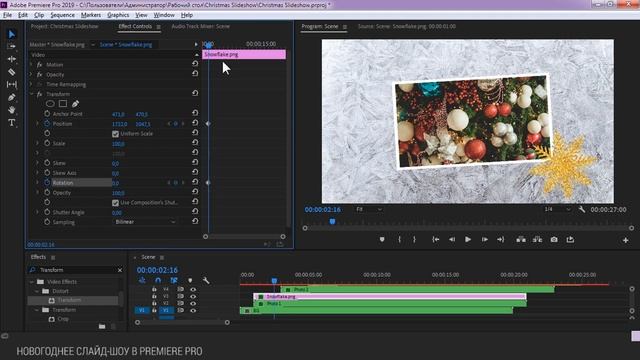Hide track V1 output eye
The width and height of the screenshot is (640, 360).
coord(193,311)
